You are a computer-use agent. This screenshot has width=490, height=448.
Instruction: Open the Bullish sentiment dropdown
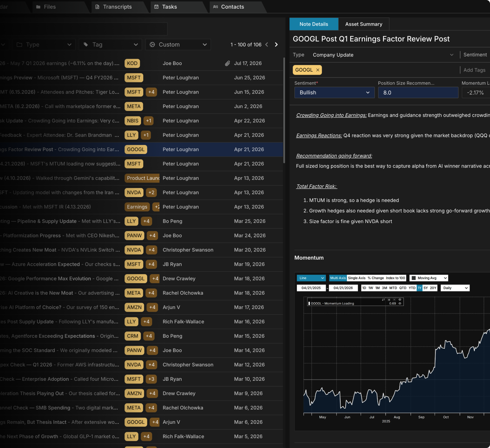coord(334,93)
